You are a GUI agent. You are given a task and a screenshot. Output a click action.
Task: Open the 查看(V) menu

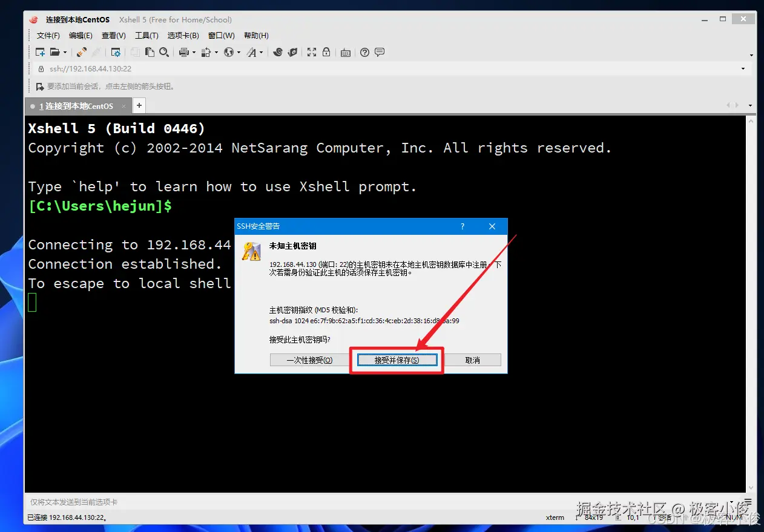coord(113,36)
